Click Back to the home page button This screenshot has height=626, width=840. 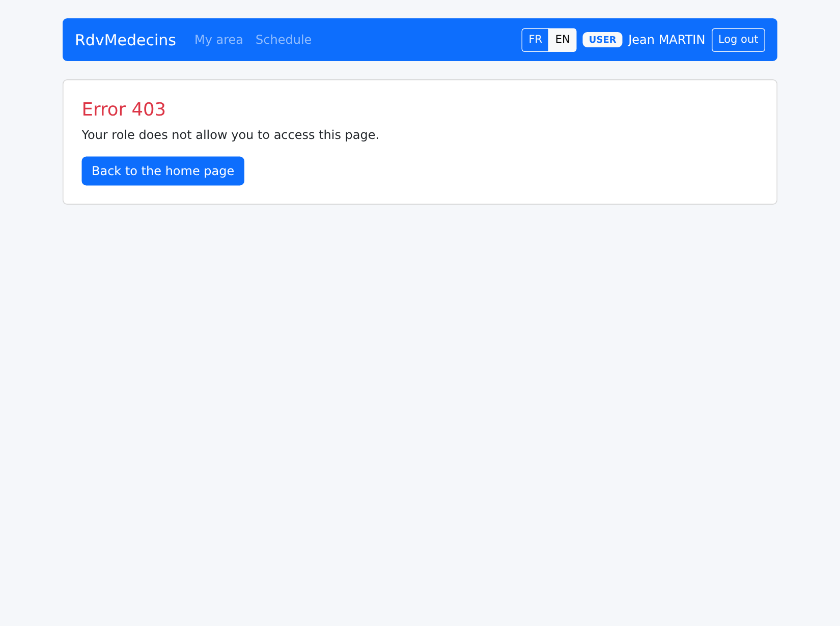point(163,171)
